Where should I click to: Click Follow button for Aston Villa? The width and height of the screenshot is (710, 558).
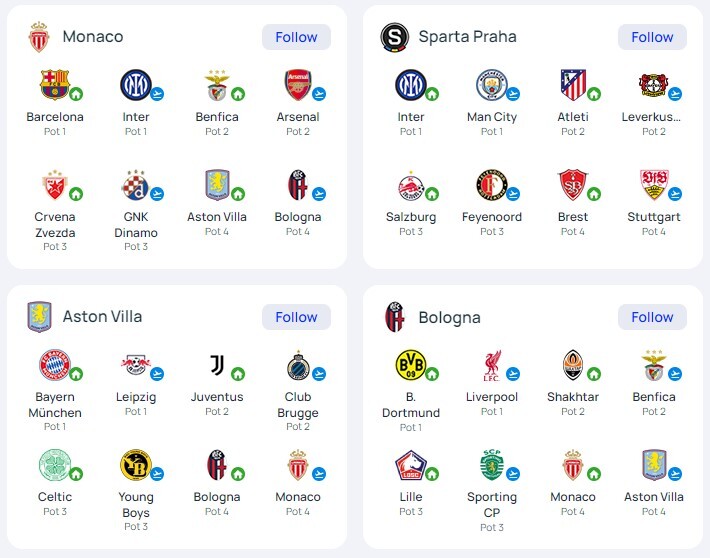click(296, 317)
